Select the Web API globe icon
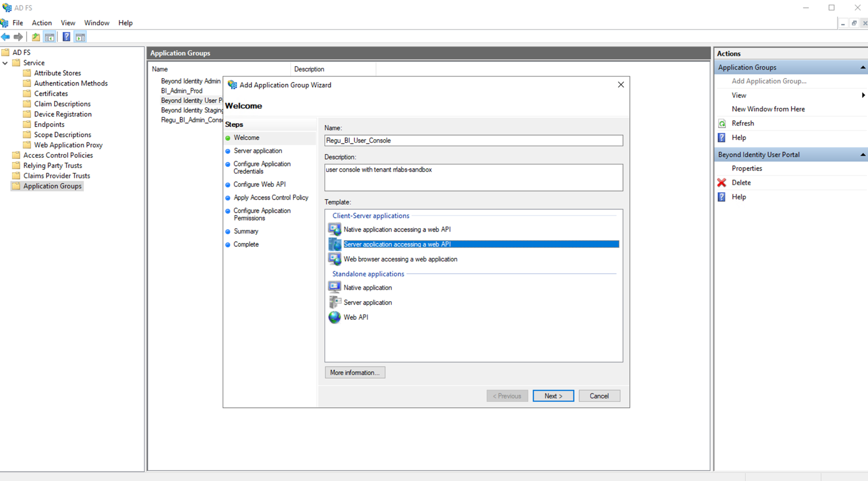Image resolution: width=868 pixels, height=481 pixels. pyautogui.click(x=334, y=317)
